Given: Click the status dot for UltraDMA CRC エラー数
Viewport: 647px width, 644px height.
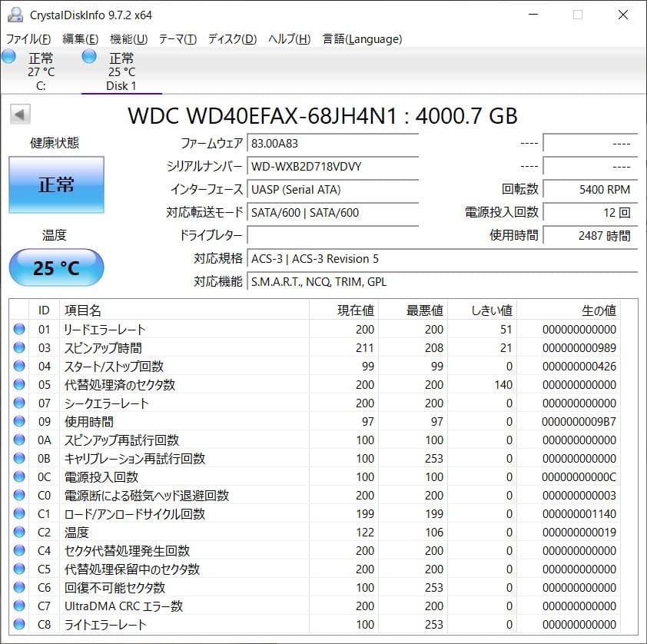Looking at the screenshot, I should pyautogui.click(x=18, y=606).
